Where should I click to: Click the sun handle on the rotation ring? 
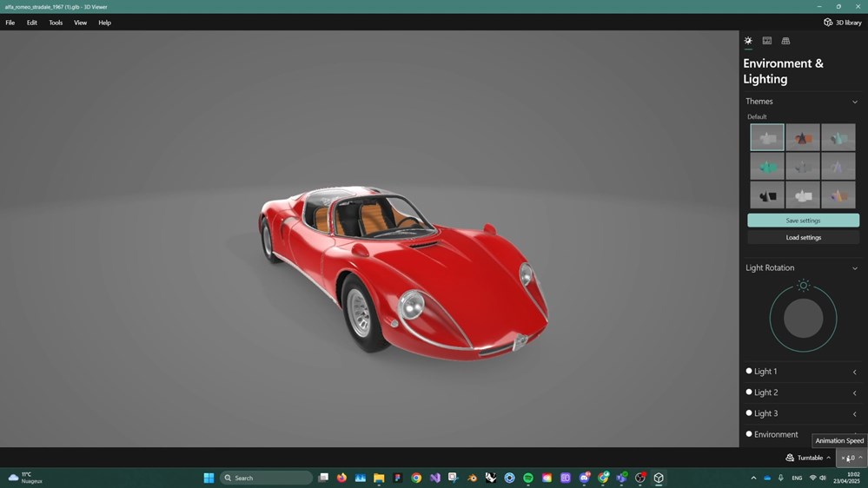(803, 286)
